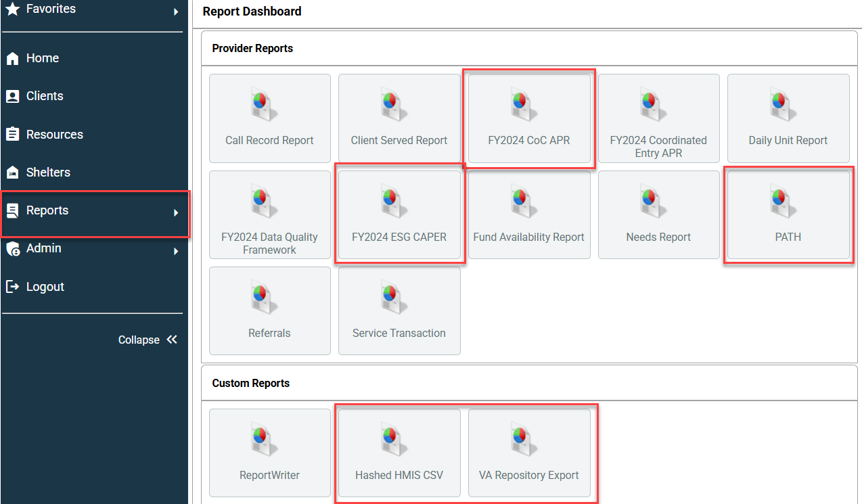
Task: Open the Referrals report tile
Action: point(269,311)
